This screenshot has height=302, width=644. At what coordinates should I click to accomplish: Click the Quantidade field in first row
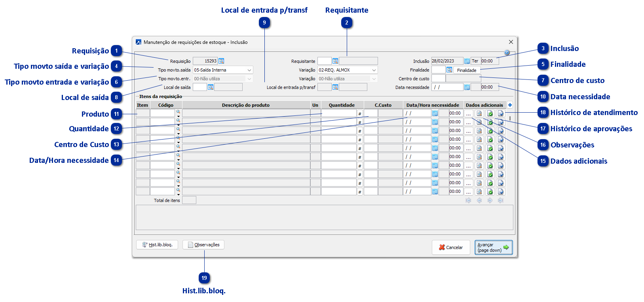(x=339, y=113)
